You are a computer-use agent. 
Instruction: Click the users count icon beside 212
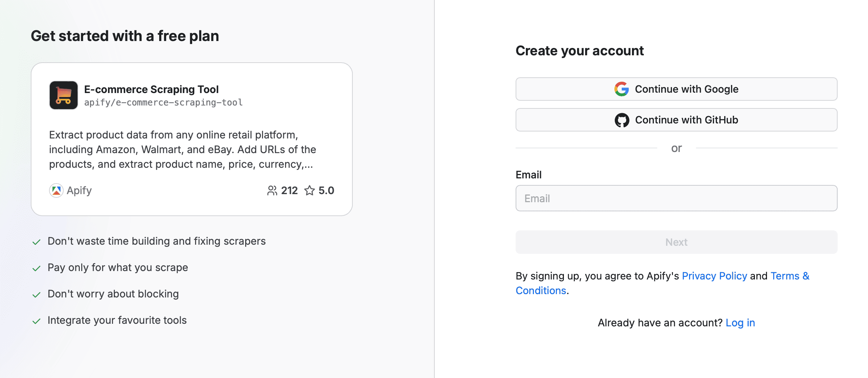[272, 190]
